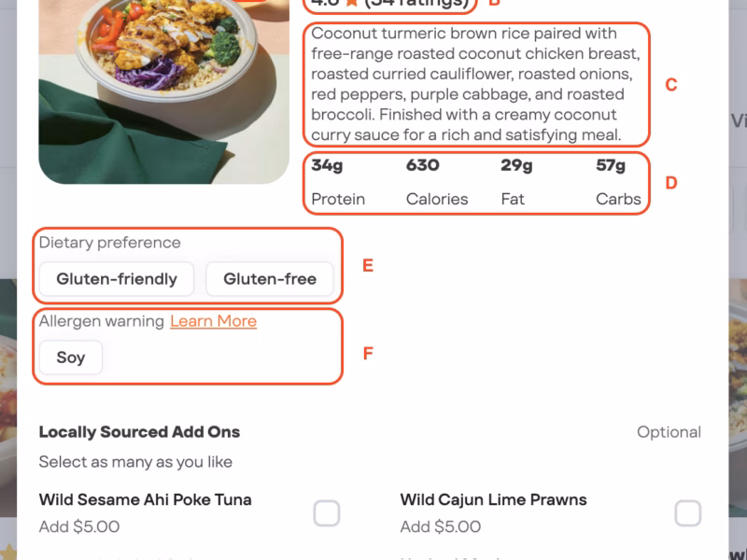The height and width of the screenshot is (560, 747).
Task: Click the meal description paragraph
Action: [475, 84]
